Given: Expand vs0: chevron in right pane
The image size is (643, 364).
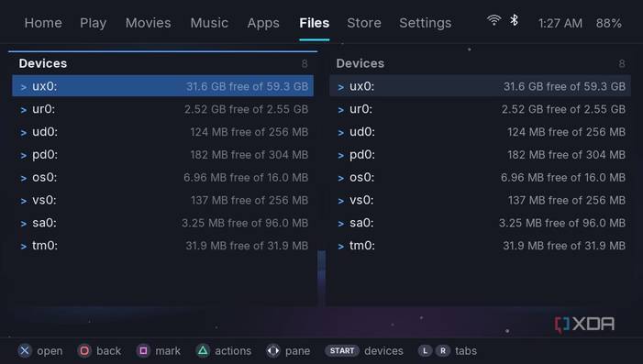Looking at the screenshot, I should (341, 201).
